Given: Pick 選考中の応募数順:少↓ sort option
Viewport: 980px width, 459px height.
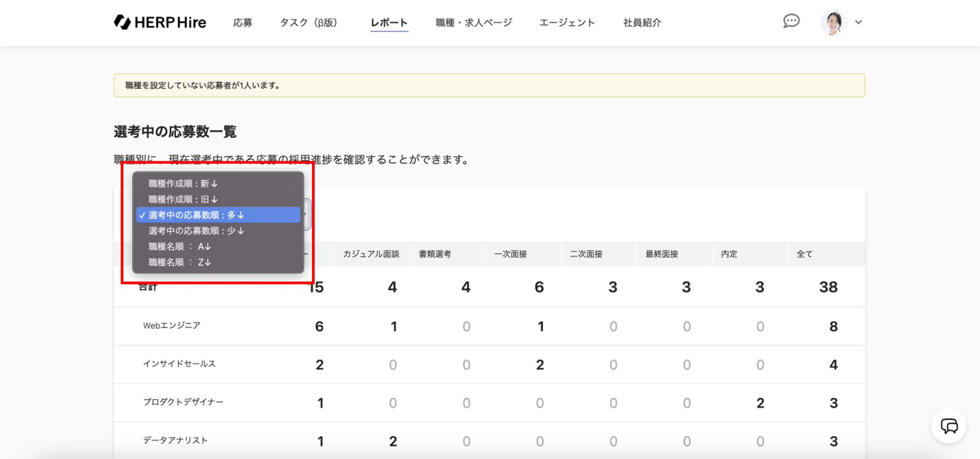Looking at the screenshot, I should click(196, 230).
